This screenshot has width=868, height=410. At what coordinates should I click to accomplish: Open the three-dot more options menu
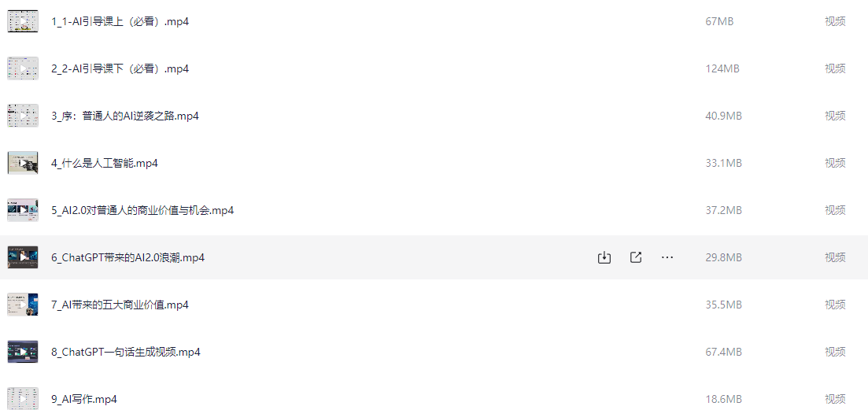coord(667,257)
